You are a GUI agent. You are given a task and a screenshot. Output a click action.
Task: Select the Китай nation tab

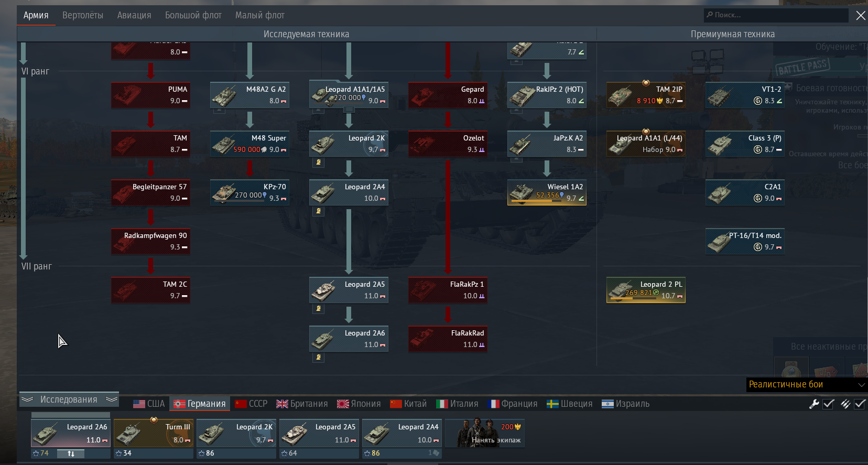click(408, 404)
